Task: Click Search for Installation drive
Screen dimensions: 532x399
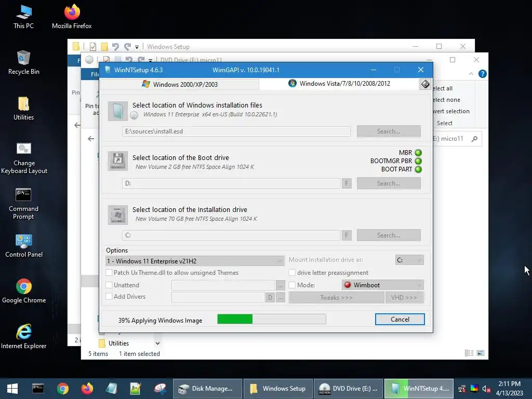Action: [x=389, y=235]
